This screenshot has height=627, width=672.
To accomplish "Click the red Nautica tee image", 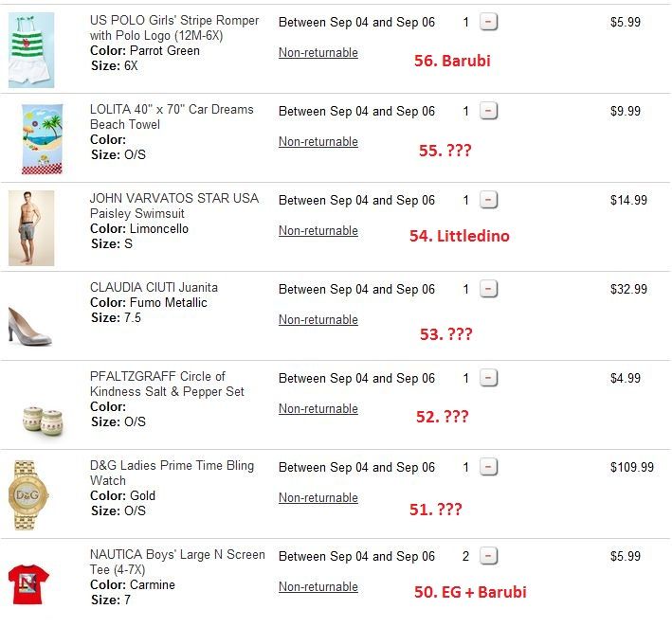I will pyautogui.click(x=28, y=584).
